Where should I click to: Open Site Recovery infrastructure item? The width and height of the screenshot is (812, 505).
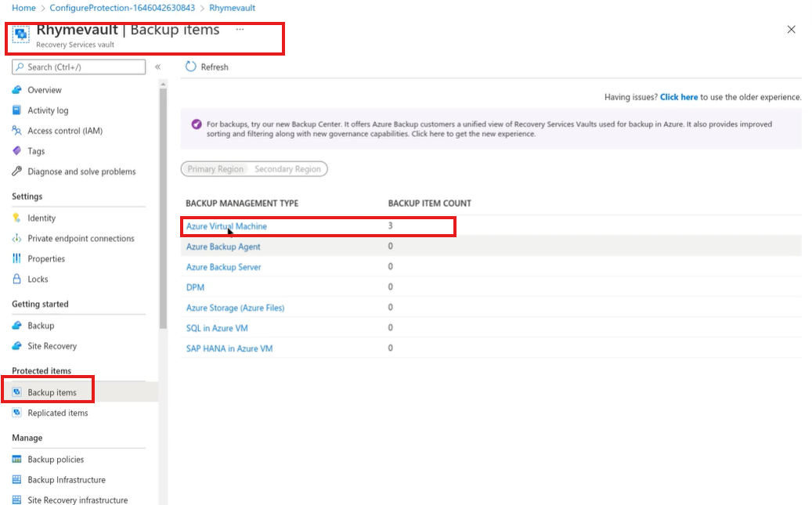coord(78,500)
